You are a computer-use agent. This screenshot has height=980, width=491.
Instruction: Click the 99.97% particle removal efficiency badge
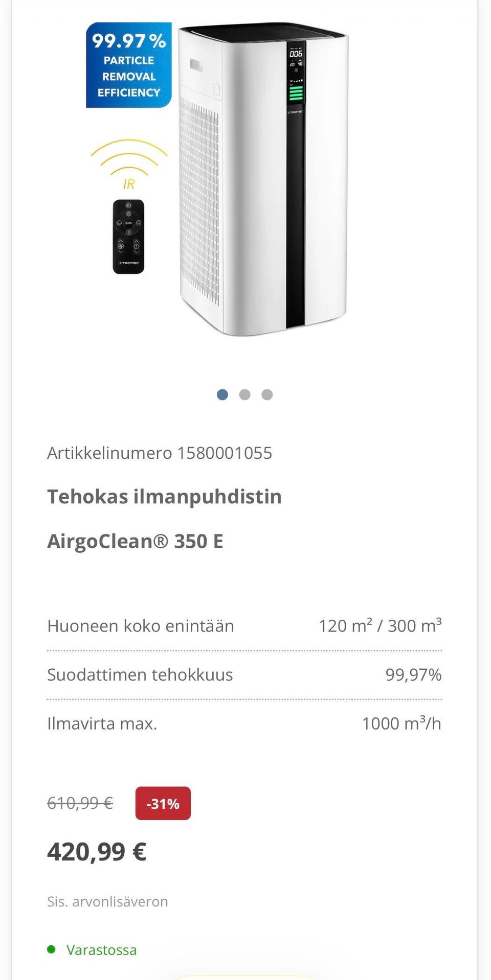(128, 65)
